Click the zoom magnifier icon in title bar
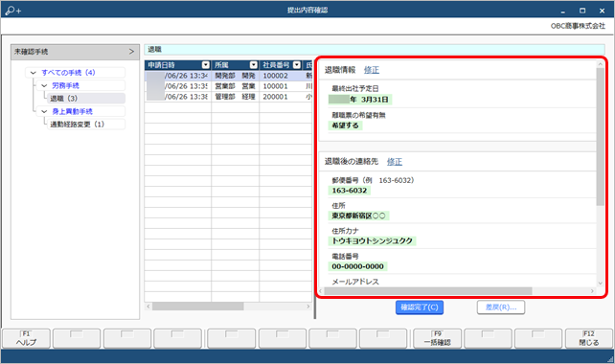This screenshot has width=615, height=364. pyautogui.click(x=13, y=11)
